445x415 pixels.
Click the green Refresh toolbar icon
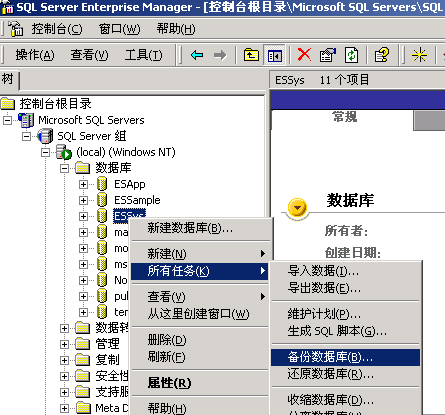tap(352, 55)
